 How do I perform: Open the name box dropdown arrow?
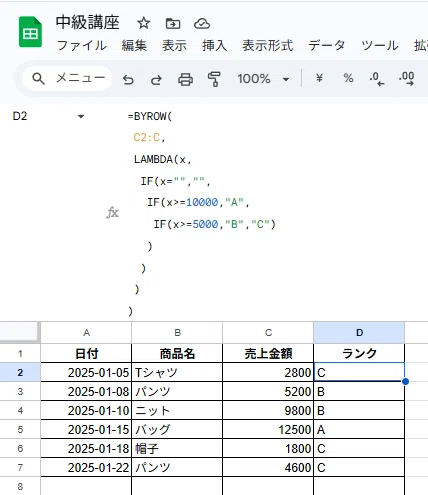click(81, 116)
